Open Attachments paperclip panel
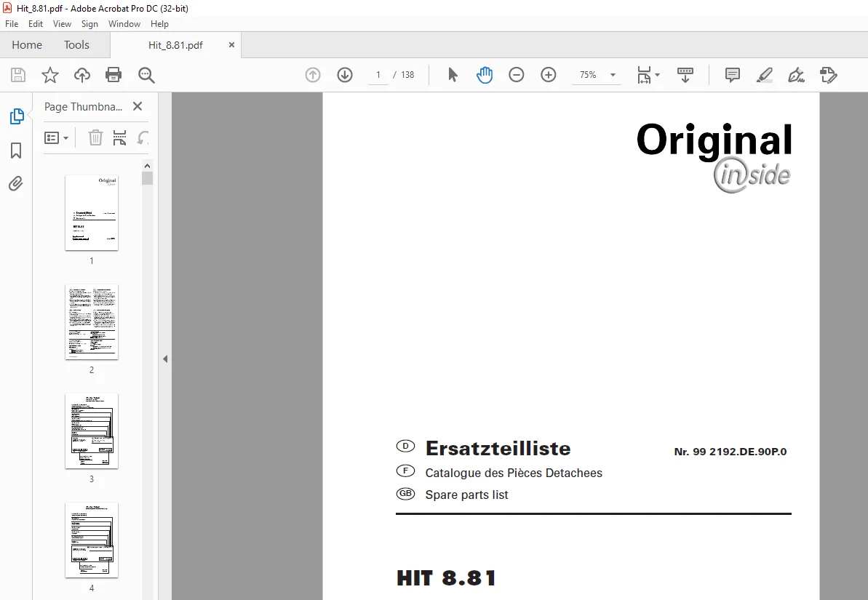The height and width of the screenshot is (600, 868). [16, 183]
